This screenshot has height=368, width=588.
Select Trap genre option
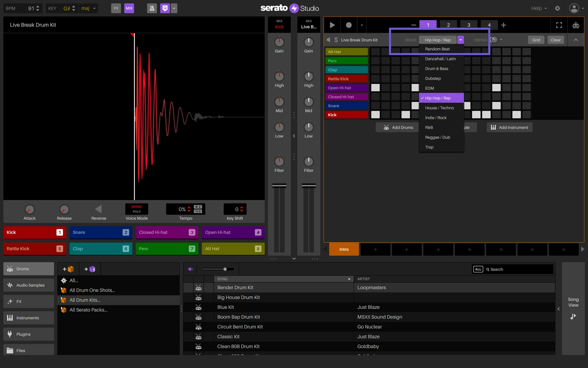pyautogui.click(x=441, y=147)
